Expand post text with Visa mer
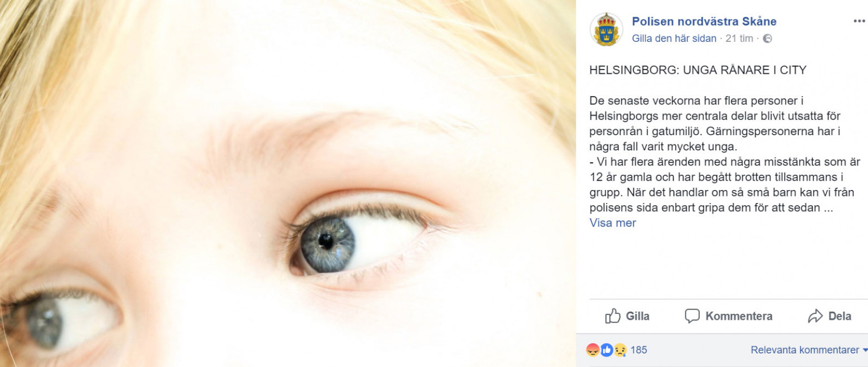This screenshot has width=868, height=367. [612, 223]
